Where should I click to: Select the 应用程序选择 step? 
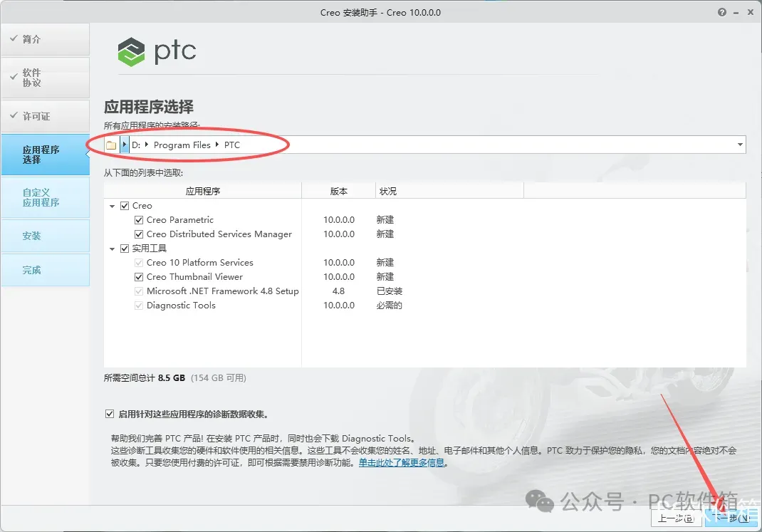click(x=45, y=155)
